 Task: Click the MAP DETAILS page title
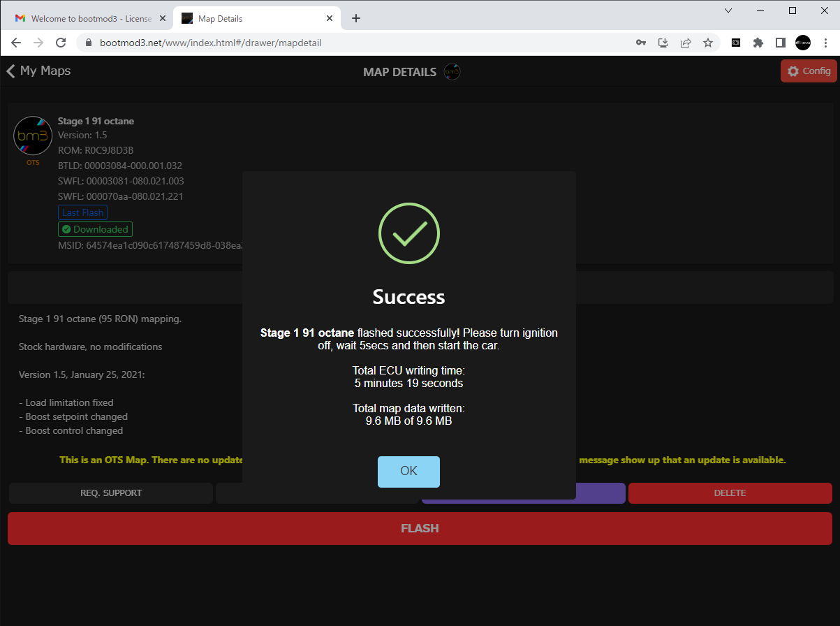400,72
